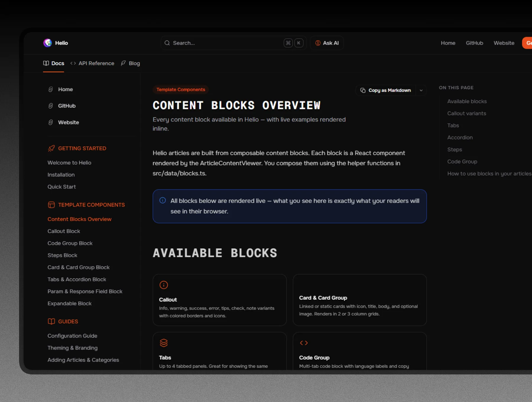Open GitHub in top navigation
This screenshot has width=532, height=402.
pos(474,43)
